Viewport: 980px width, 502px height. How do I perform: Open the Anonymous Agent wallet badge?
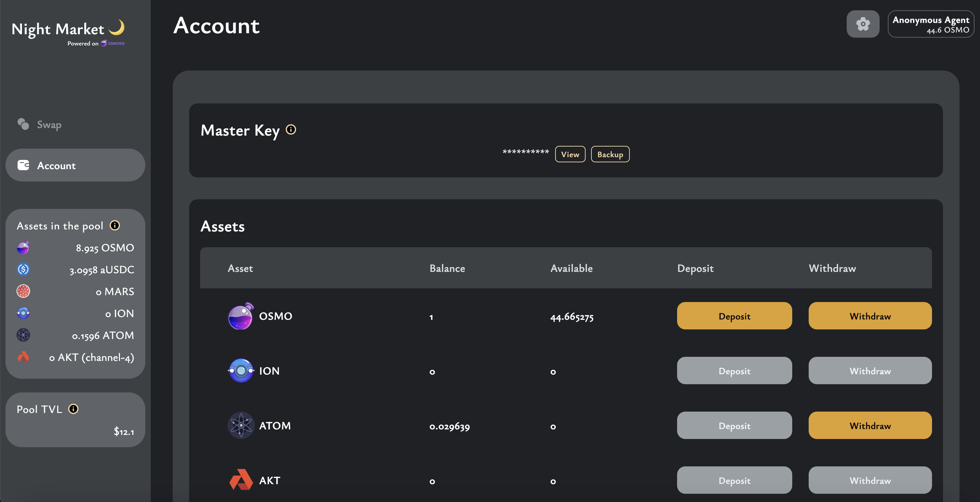pos(930,24)
